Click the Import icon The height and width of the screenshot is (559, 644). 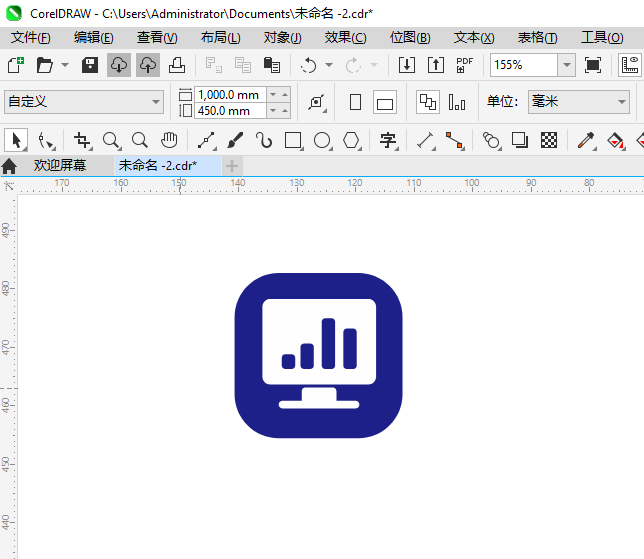407,65
